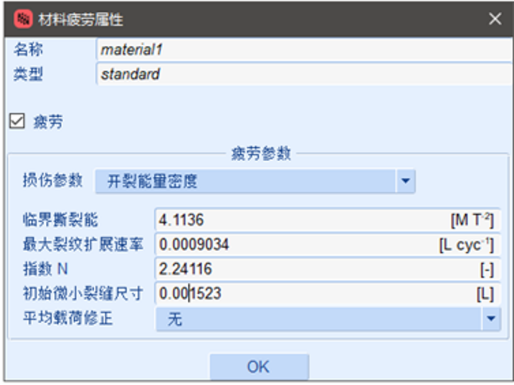Click the arrow of the 损伤参数 dropdown
Image resolution: width=514 pixels, height=385 pixels.
pyautogui.click(x=405, y=181)
